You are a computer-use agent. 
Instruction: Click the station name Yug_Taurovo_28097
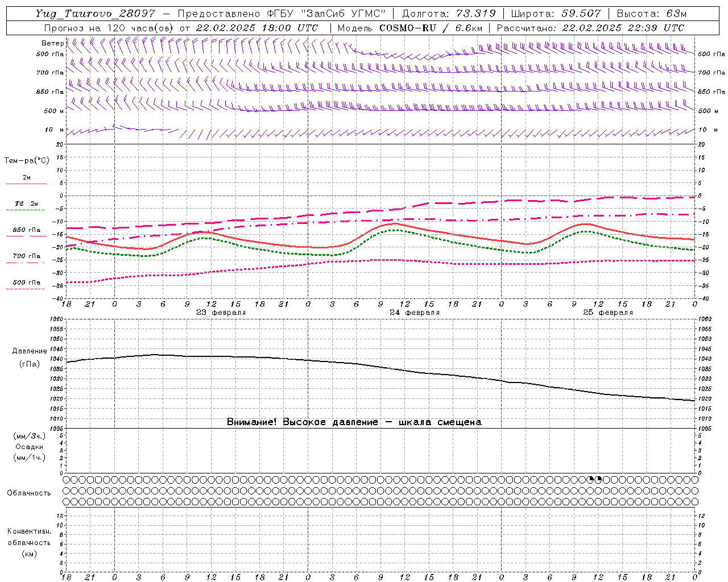coord(95,14)
